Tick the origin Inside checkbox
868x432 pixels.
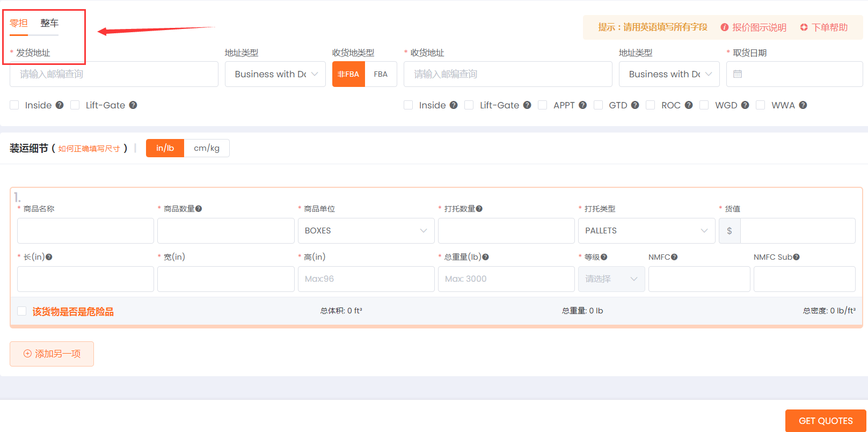(x=14, y=105)
